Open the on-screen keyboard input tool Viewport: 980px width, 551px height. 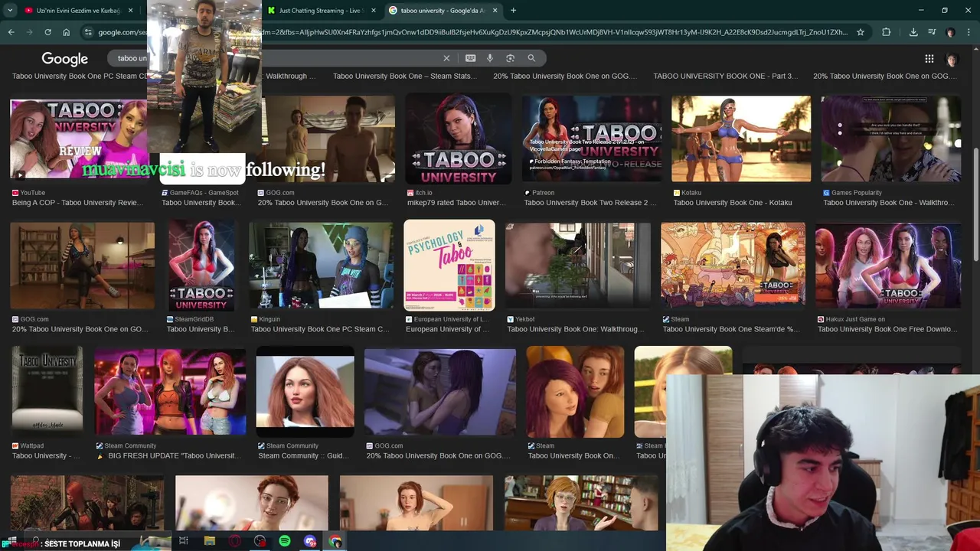[470, 58]
